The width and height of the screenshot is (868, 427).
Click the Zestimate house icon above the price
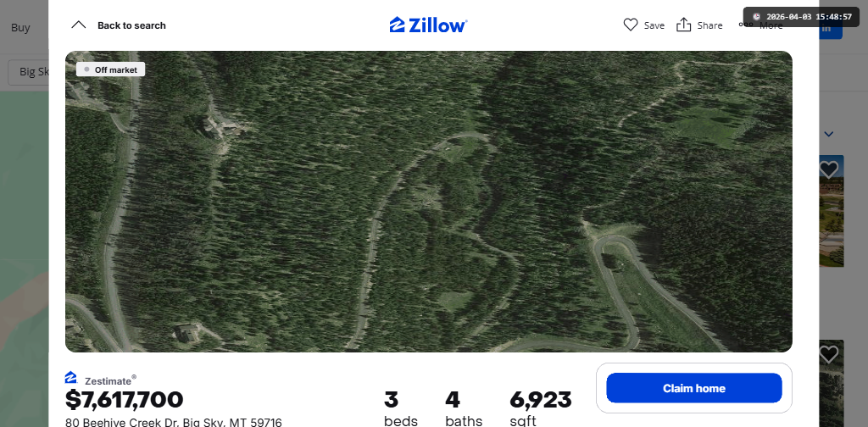coord(71,378)
